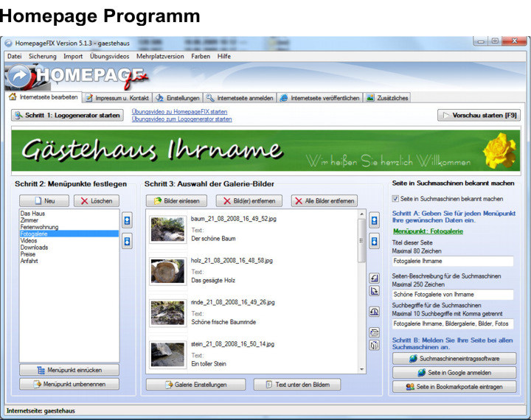The height and width of the screenshot is (420, 531).
Task: Switch to Internetseite veröffentlichen tab
Action: pos(319,98)
